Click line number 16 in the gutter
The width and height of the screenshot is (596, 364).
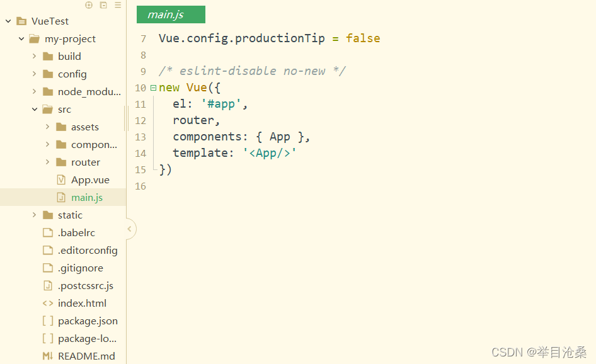(x=140, y=186)
